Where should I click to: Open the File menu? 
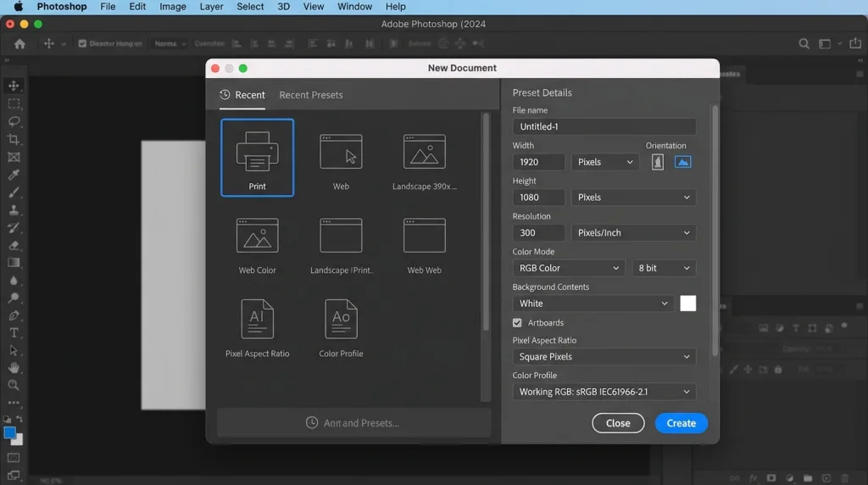click(x=108, y=7)
